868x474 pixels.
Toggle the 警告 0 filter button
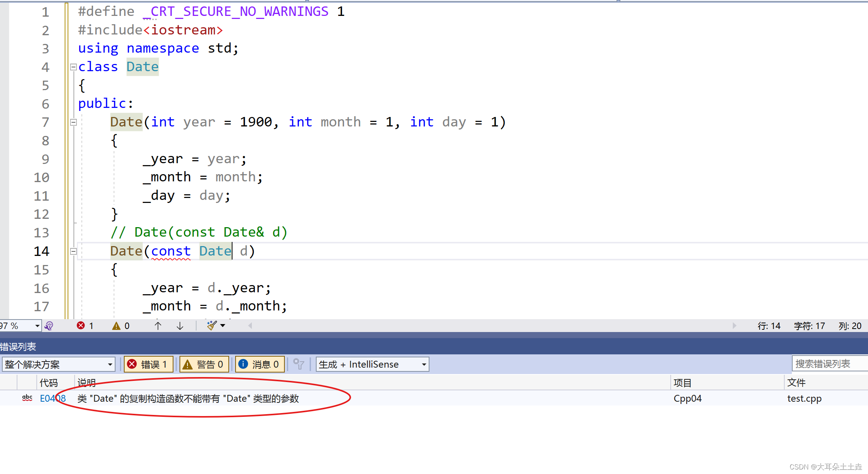(x=204, y=364)
